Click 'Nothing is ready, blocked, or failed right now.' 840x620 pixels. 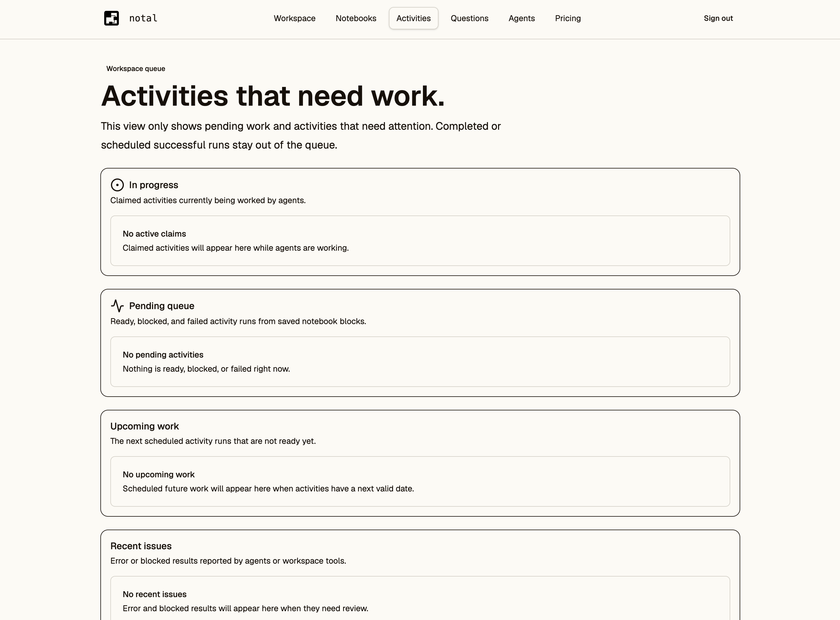[206, 369]
